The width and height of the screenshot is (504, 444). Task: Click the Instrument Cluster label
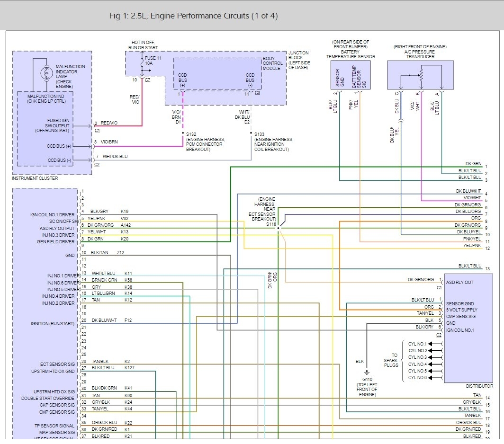(35, 178)
